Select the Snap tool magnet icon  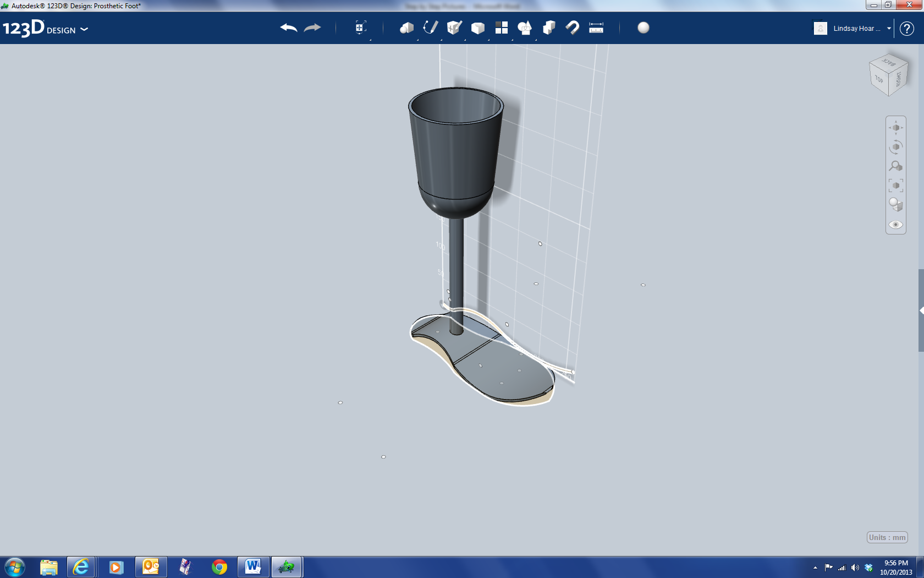[572, 28]
